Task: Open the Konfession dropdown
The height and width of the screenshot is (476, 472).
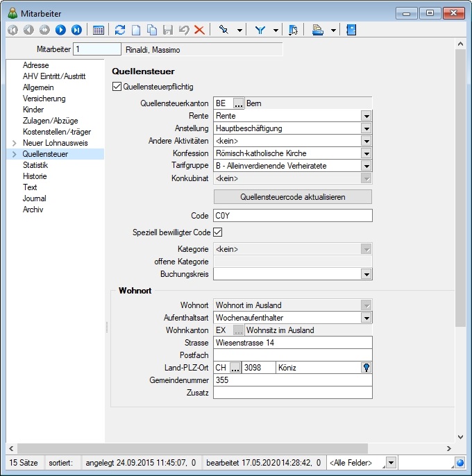Action: click(366, 153)
